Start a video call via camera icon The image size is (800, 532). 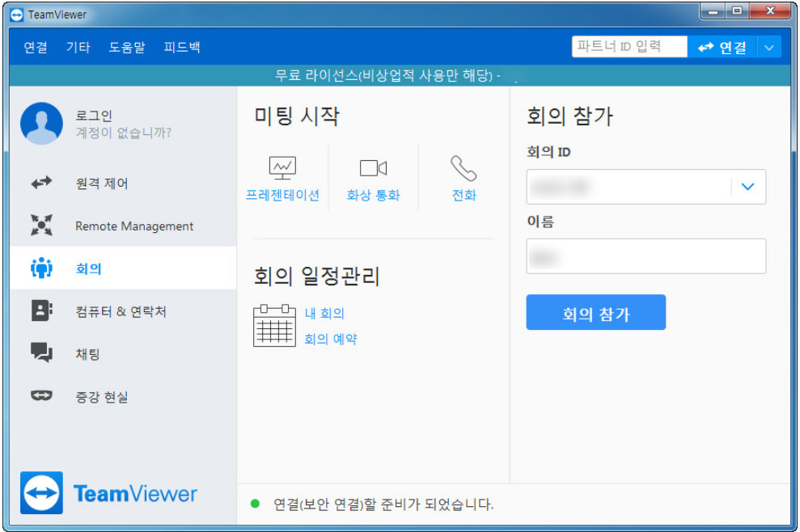coord(373,168)
